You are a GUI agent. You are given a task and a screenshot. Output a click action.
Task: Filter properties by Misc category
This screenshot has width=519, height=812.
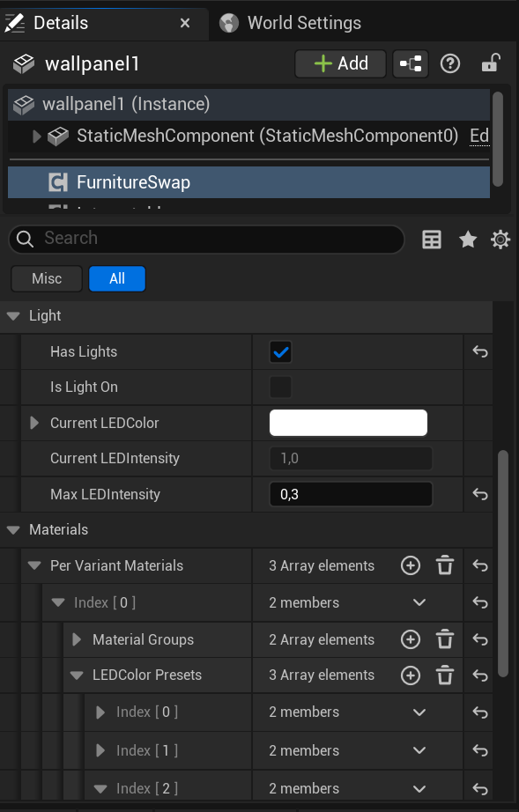click(47, 278)
